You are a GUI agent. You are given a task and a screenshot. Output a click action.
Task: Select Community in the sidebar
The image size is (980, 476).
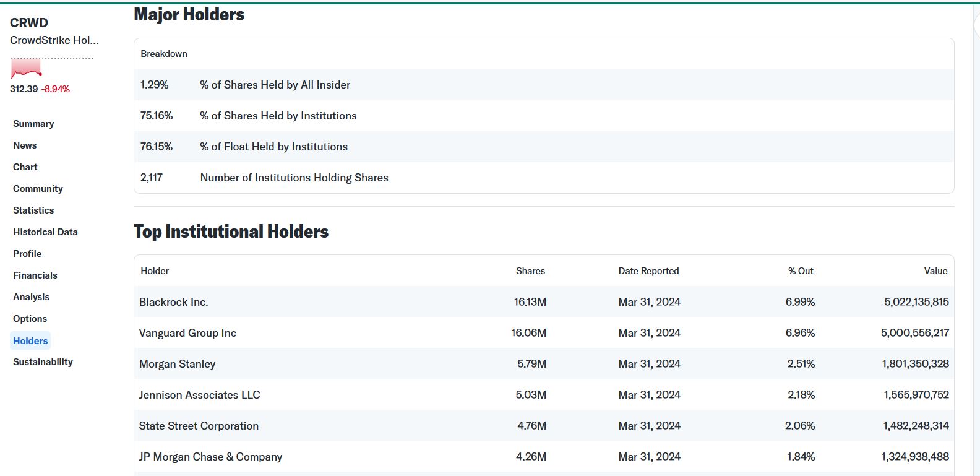click(38, 189)
